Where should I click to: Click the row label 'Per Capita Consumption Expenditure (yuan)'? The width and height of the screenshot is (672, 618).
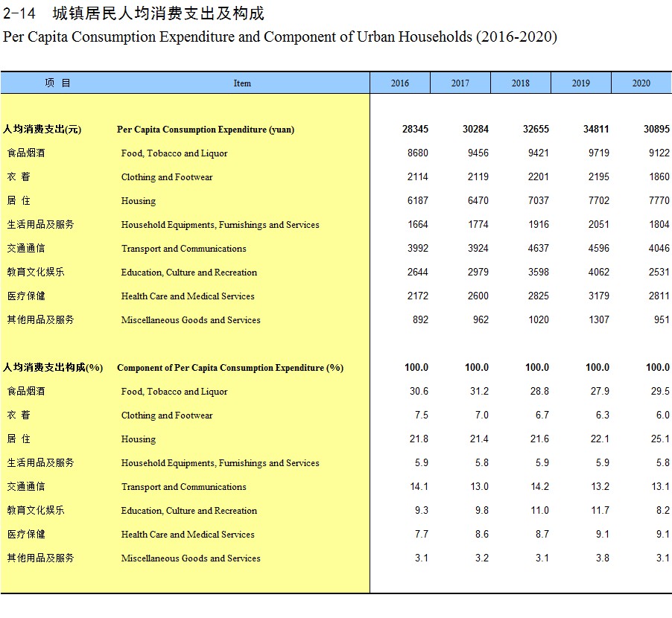click(x=206, y=130)
